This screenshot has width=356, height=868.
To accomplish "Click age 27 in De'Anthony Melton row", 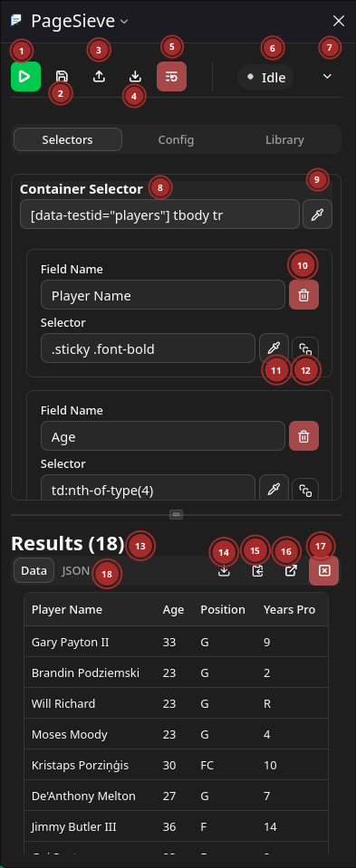I will 169,796.
